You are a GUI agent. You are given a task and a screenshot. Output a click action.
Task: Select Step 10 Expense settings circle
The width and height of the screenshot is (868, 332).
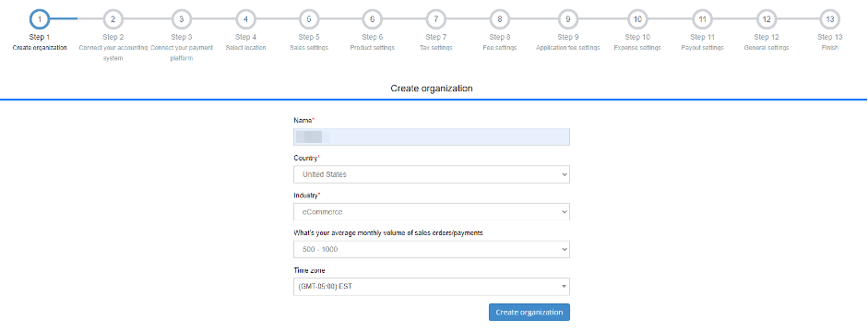tap(637, 19)
